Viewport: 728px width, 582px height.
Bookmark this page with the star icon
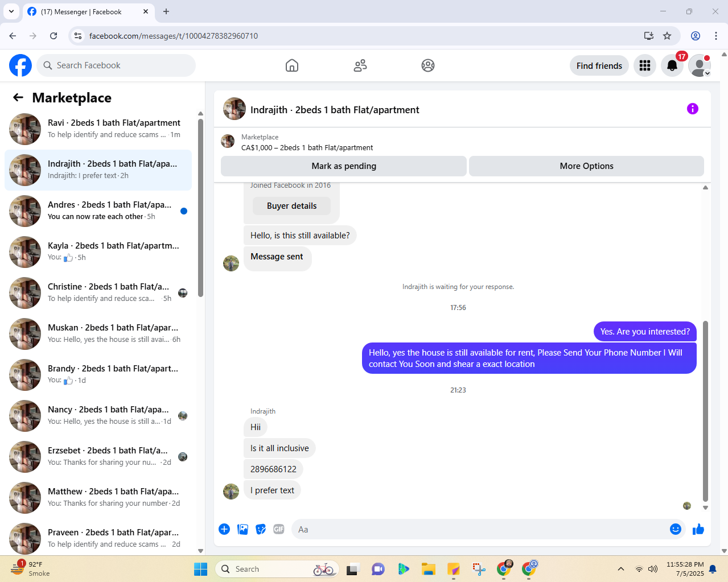tap(667, 36)
